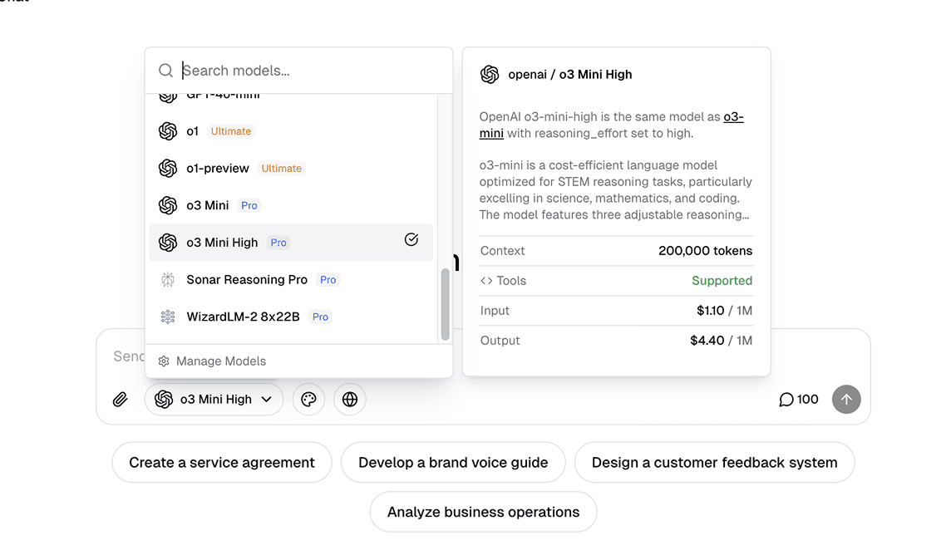The height and width of the screenshot is (560, 951).
Task: Click the magnifying glass search icon
Action: [166, 71]
